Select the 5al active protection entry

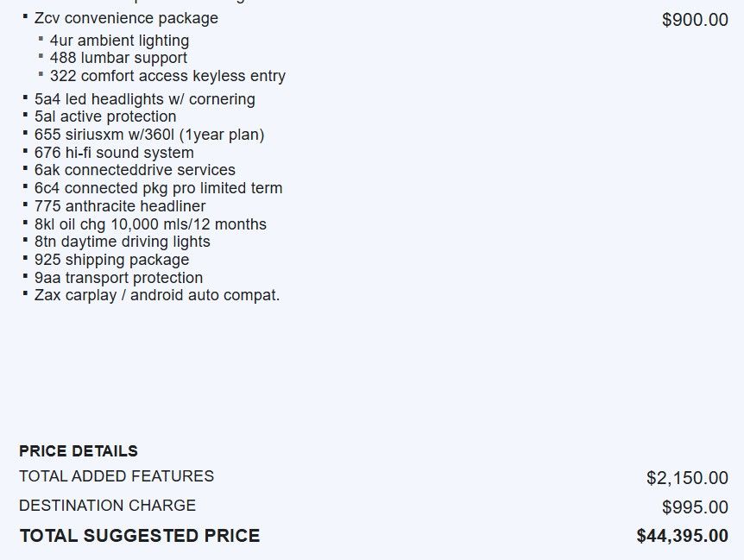click(105, 116)
